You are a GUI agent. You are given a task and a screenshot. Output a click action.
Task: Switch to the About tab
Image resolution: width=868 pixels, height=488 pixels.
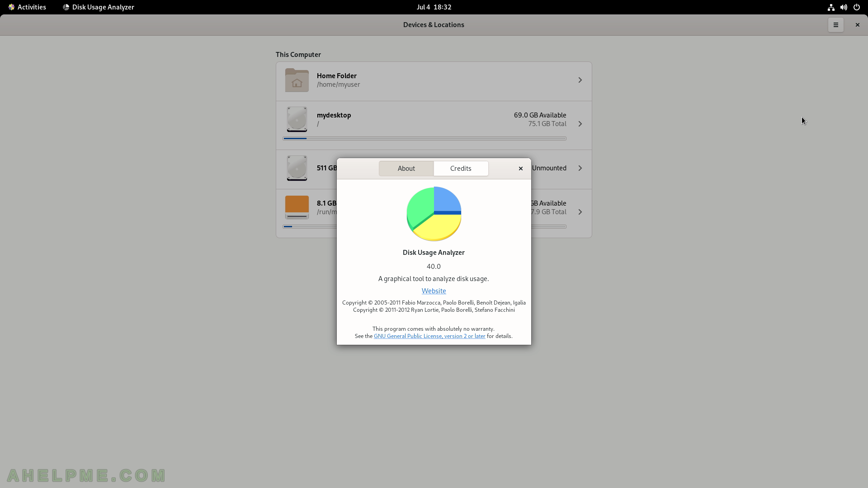coord(406,169)
